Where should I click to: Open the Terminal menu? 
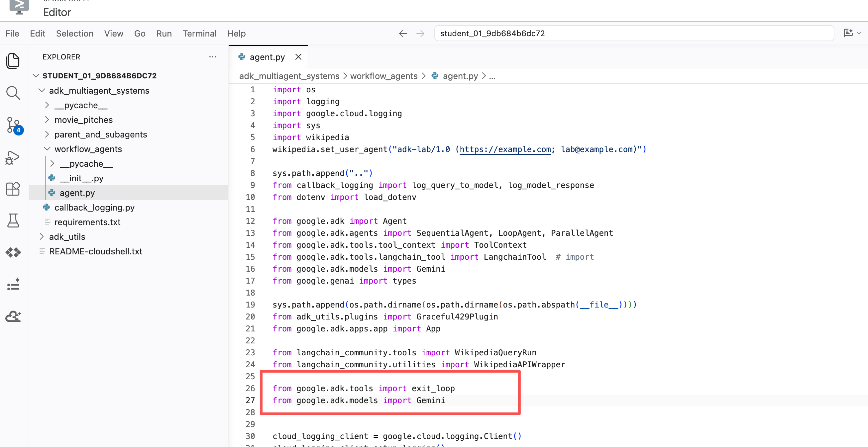pos(199,33)
